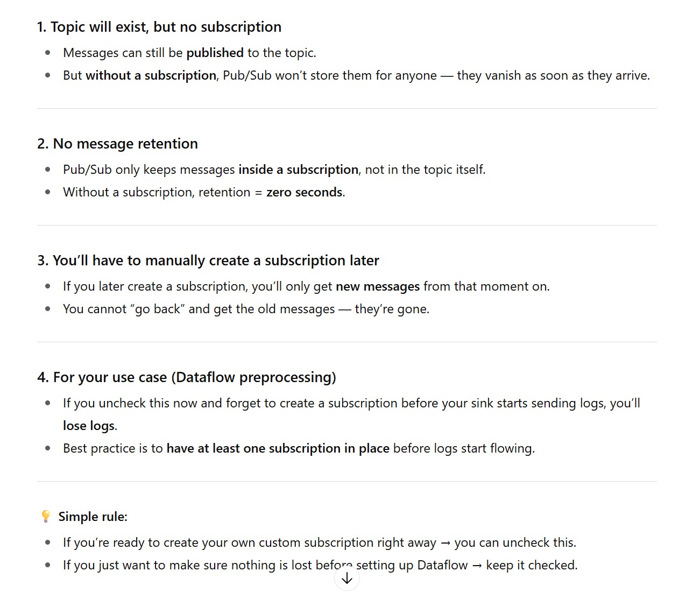The width and height of the screenshot is (700, 592).
Task: Click the heading "Topic will exist, but no subscription"
Action: (159, 27)
